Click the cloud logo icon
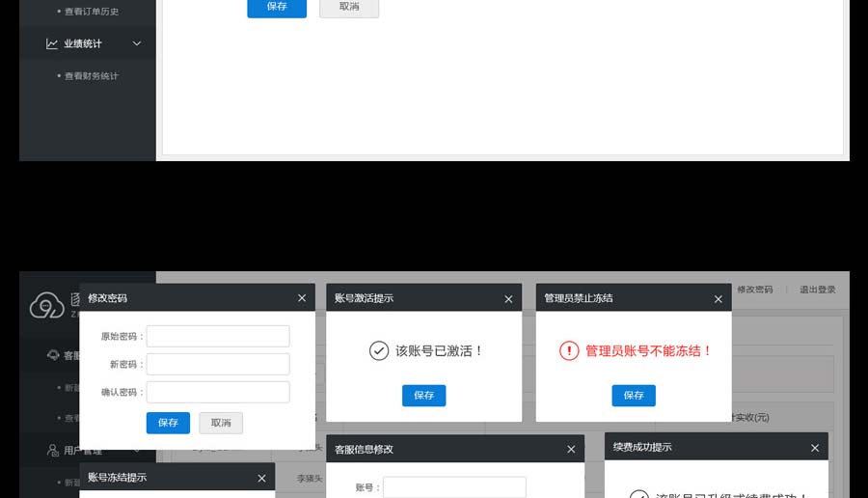 pyautogui.click(x=46, y=305)
